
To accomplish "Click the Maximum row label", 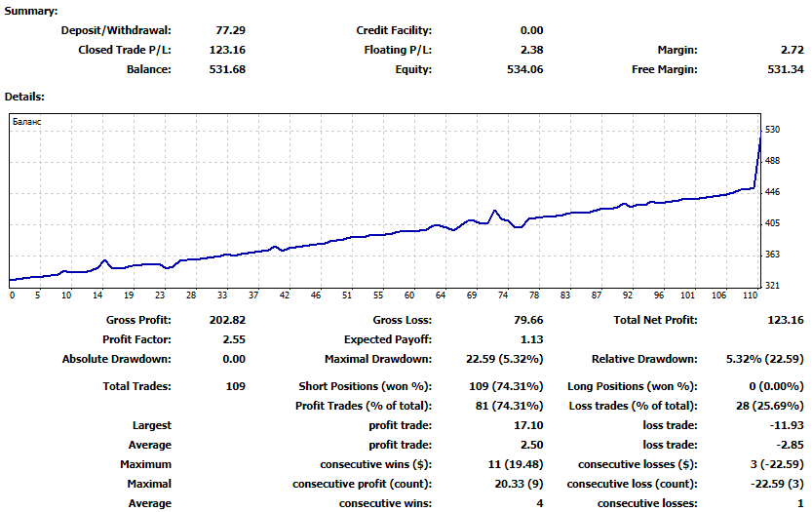I will coord(145,465).
